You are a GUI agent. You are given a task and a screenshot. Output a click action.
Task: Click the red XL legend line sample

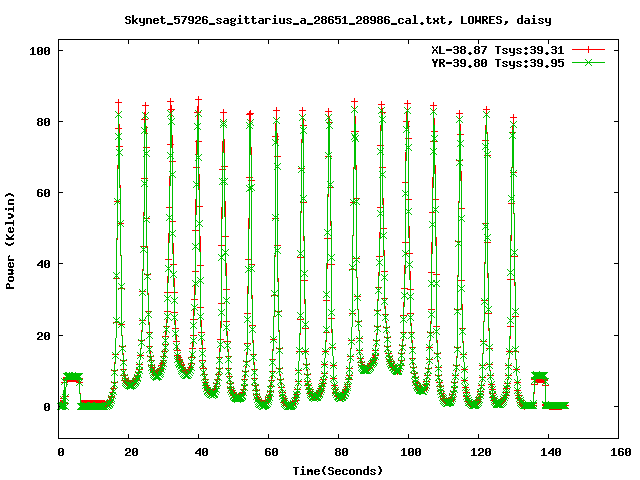coord(588,50)
